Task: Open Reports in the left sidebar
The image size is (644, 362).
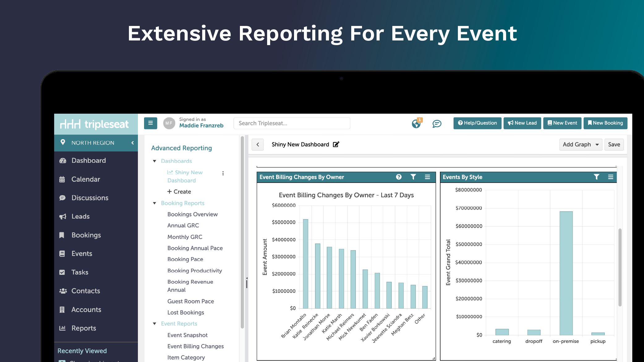Action: [84, 328]
